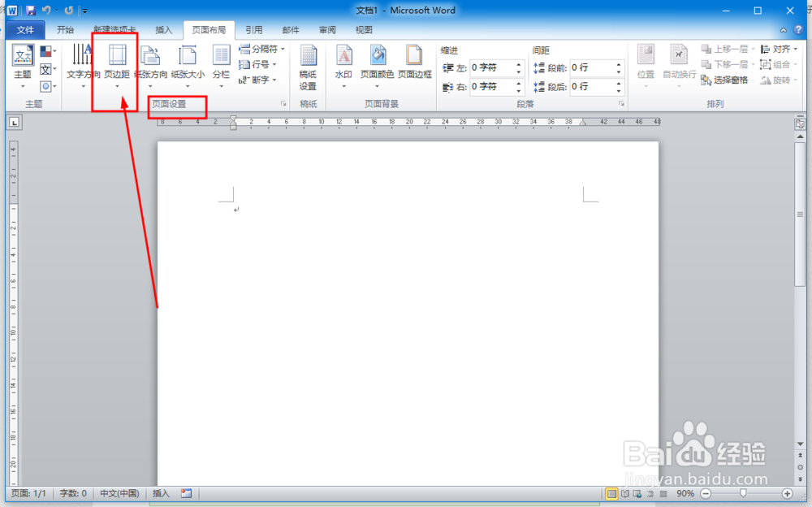Open the 位置 position menu

coord(646,67)
